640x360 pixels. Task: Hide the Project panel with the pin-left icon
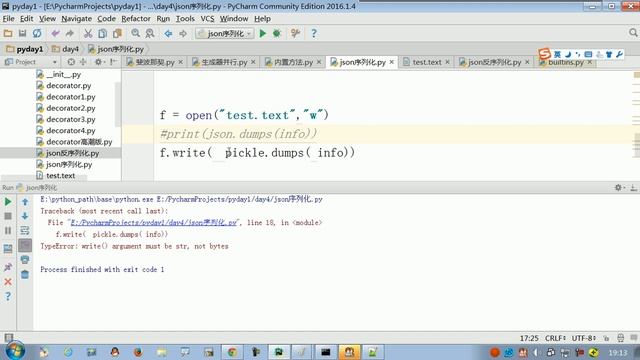click(x=113, y=62)
